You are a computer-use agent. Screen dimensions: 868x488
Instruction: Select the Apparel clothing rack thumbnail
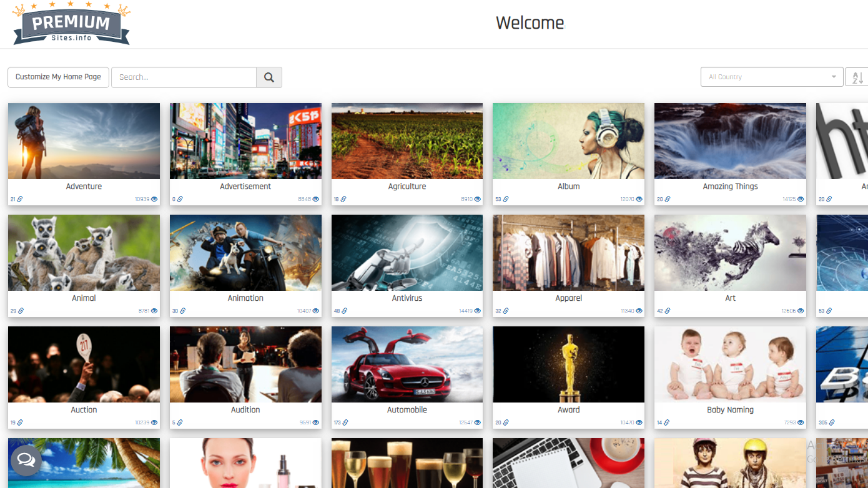click(x=569, y=253)
